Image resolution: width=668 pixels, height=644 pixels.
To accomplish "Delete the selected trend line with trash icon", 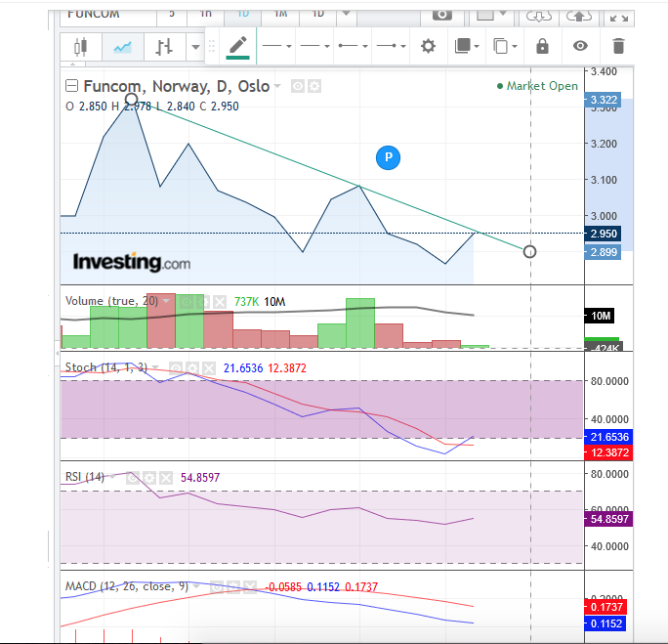I will (x=617, y=46).
